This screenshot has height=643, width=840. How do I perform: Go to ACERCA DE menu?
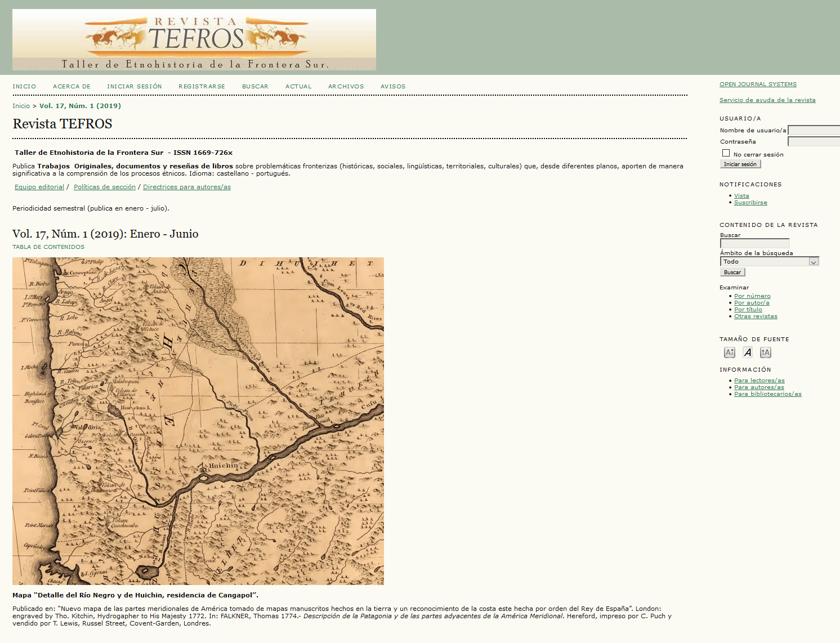click(72, 87)
